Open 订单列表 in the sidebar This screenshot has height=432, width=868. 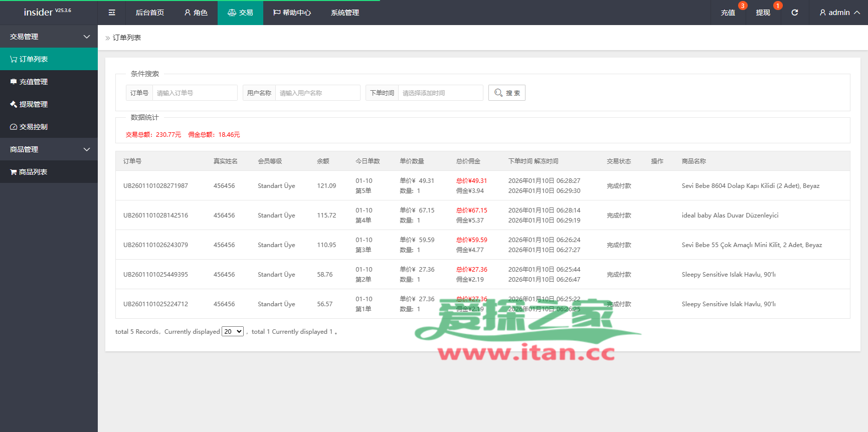coord(49,59)
